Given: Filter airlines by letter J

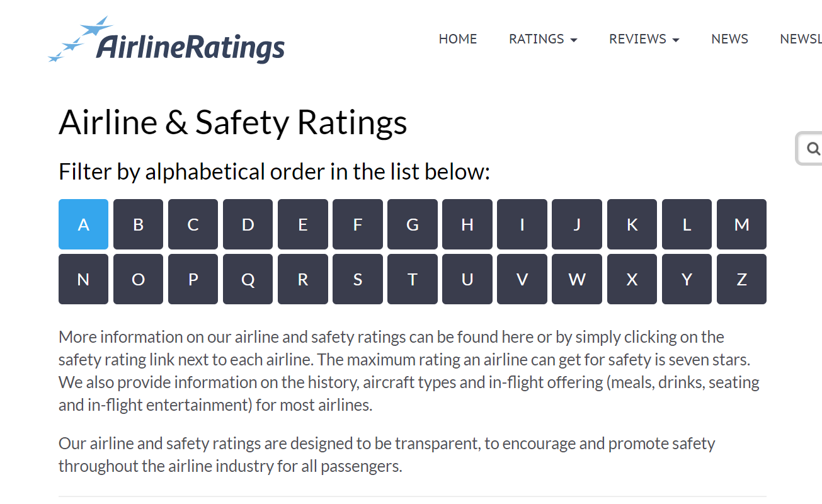Looking at the screenshot, I should (577, 224).
